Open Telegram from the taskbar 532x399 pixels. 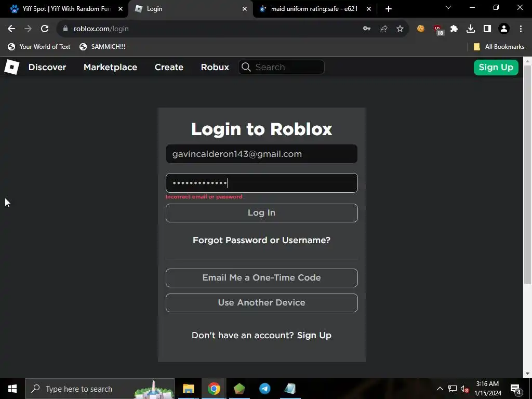point(264,389)
